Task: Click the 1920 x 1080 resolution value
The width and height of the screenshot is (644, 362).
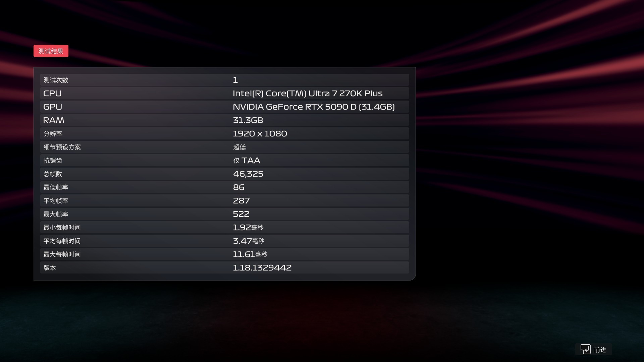Action: click(x=260, y=134)
